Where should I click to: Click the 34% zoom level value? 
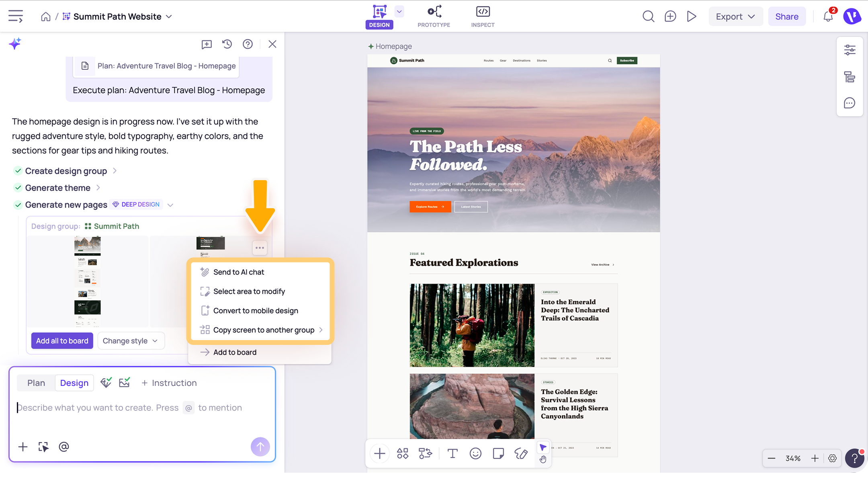pos(793,458)
